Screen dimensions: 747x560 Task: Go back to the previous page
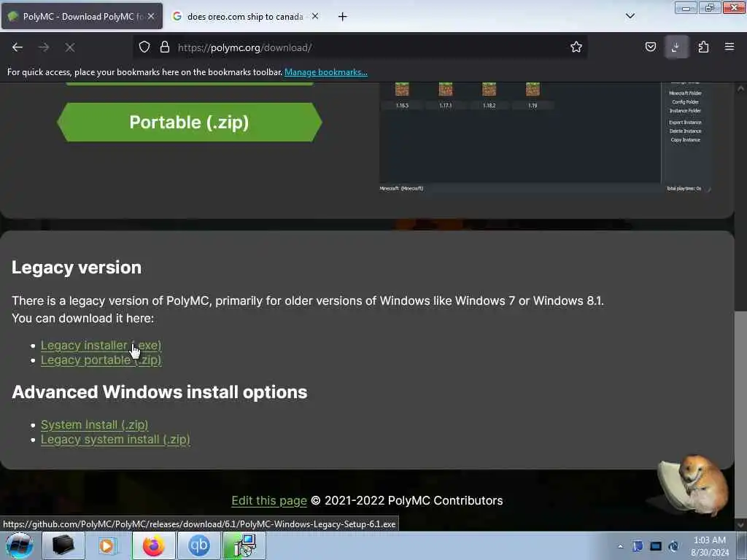[x=18, y=47]
